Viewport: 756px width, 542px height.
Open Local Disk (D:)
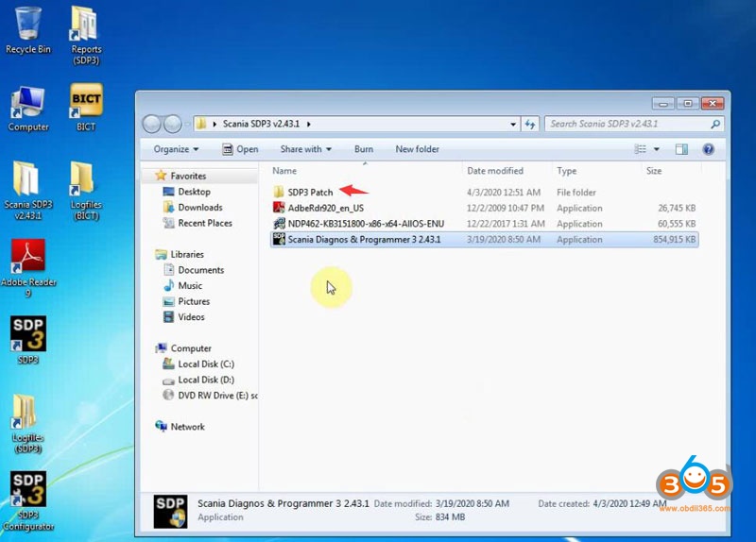(x=206, y=380)
